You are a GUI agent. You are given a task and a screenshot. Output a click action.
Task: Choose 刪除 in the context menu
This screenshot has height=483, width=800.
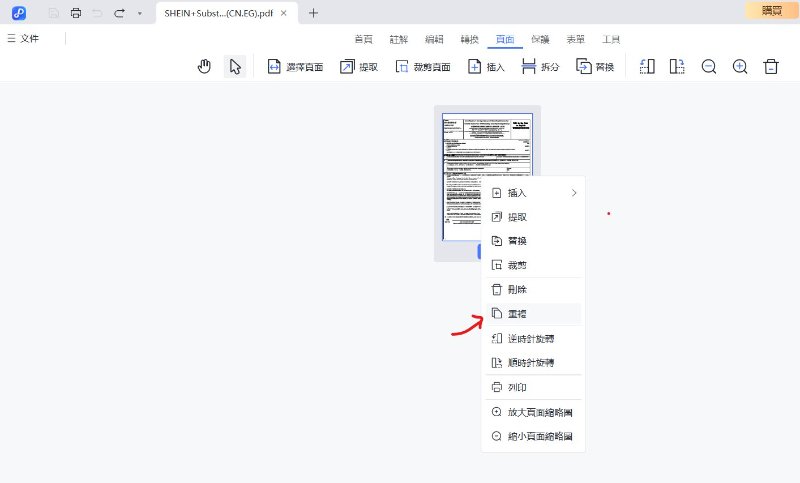[x=533, y=290]
